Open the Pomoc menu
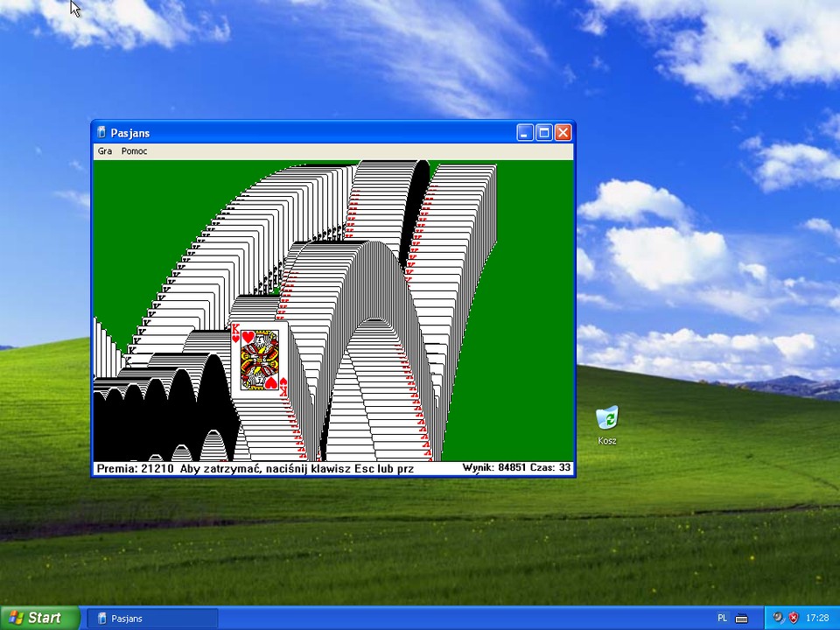 (134, 150)
